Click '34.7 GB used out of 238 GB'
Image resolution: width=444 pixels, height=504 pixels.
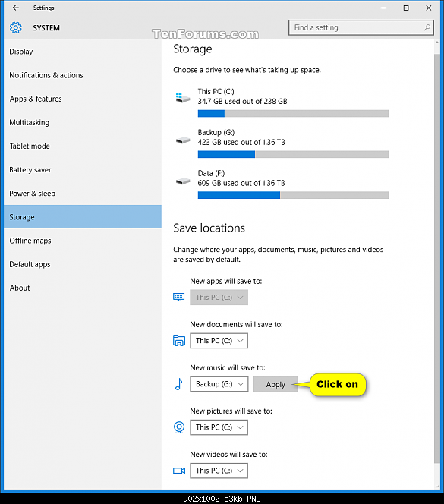242,101
